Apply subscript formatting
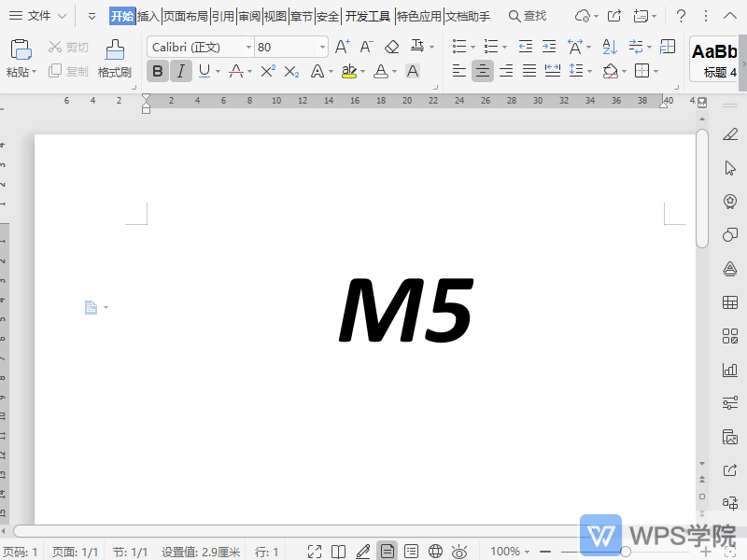The width and height of the screenshot is (747, 560). point(291,71)
